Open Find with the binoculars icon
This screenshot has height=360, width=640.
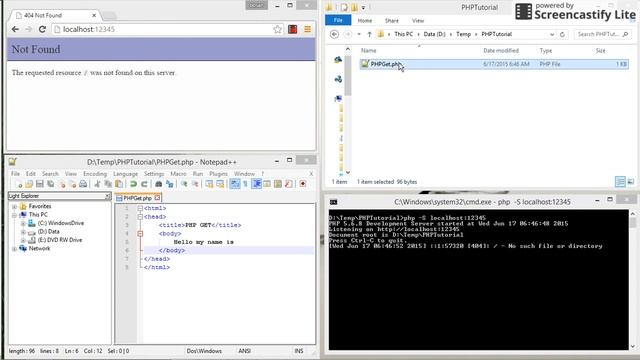(x=158, y=184)
